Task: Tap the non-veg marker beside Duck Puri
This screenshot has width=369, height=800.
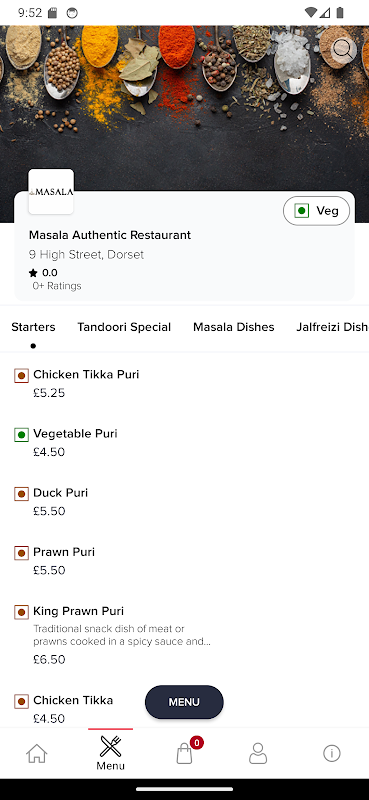Action: (21, 494)
